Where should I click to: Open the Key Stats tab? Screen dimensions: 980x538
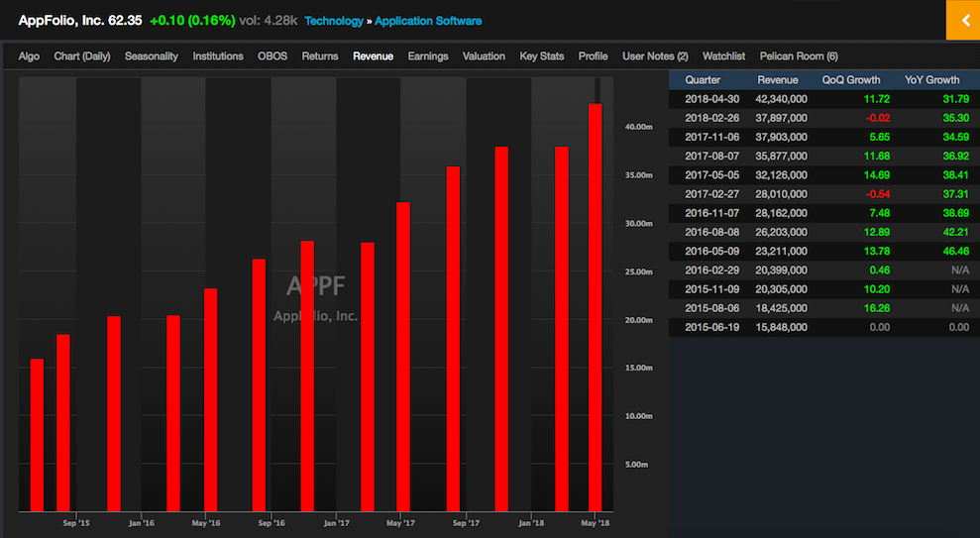click(542, 56)
